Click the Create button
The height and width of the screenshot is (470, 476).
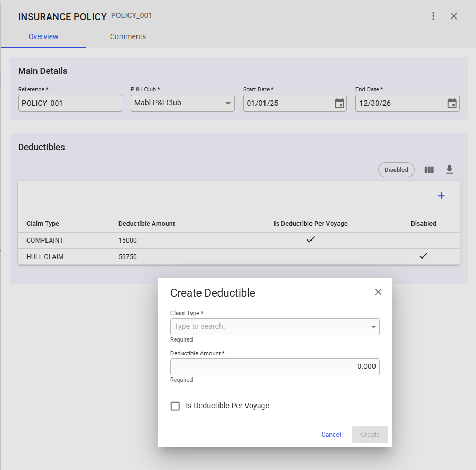(x=370, y=435)
